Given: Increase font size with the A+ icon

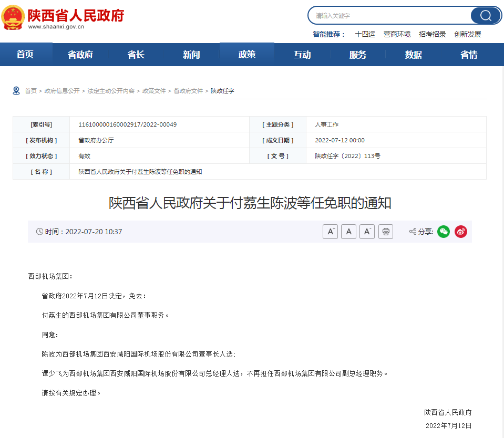Looking at the screenshot, I should coord(330,231).
